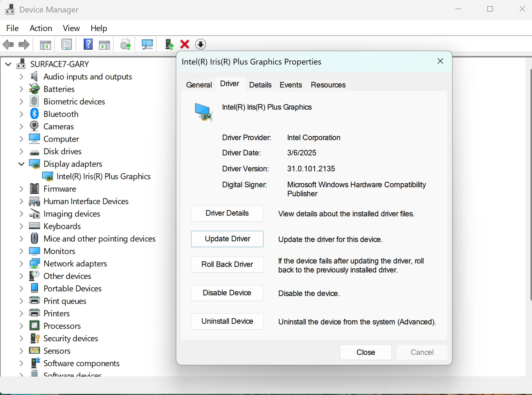Image resolution: width=532 pixels, height=395 pixels.
Task: Click the black down-arrow disable device icon
Action: click(x=201, y=44)
